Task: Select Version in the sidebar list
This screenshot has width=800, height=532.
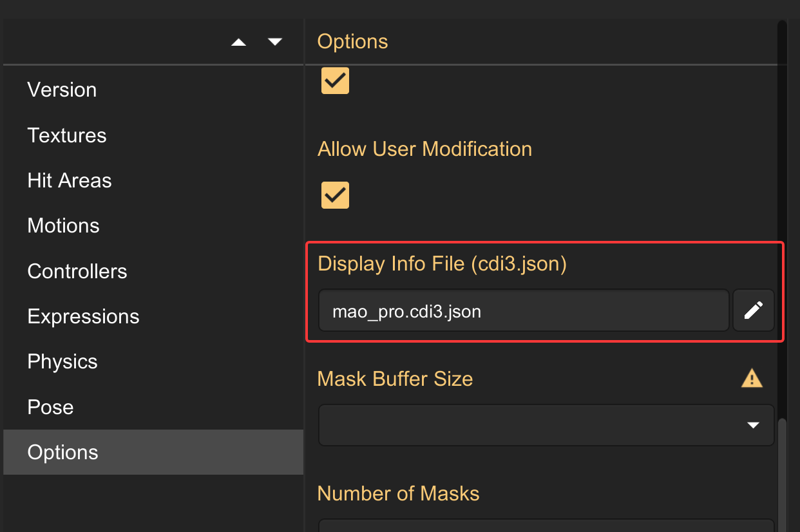Action: tap(62, 90)
